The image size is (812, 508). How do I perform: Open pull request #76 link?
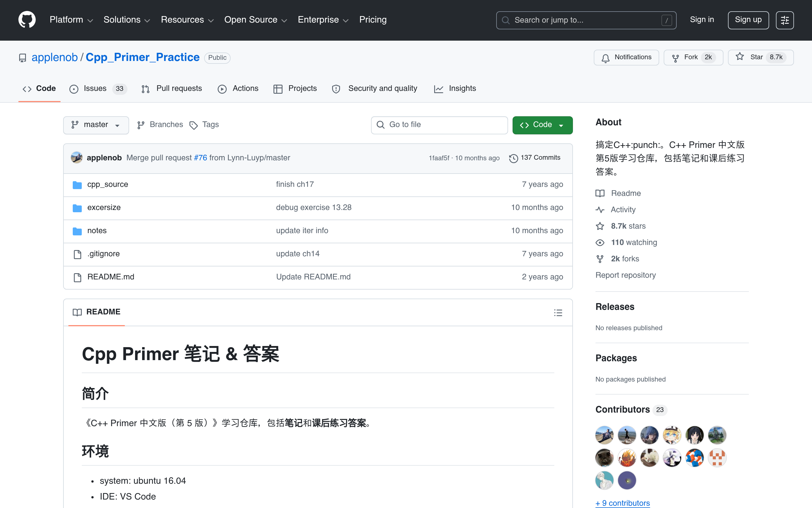(200, 158)
